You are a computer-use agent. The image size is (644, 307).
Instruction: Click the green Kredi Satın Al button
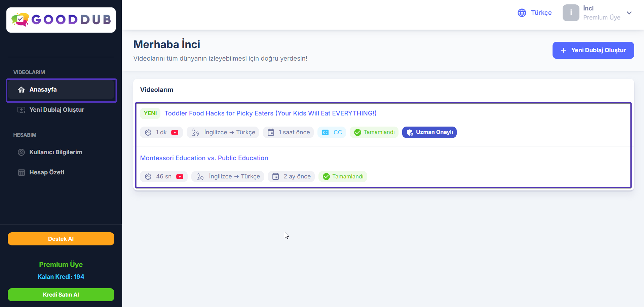tap(61, 295)
